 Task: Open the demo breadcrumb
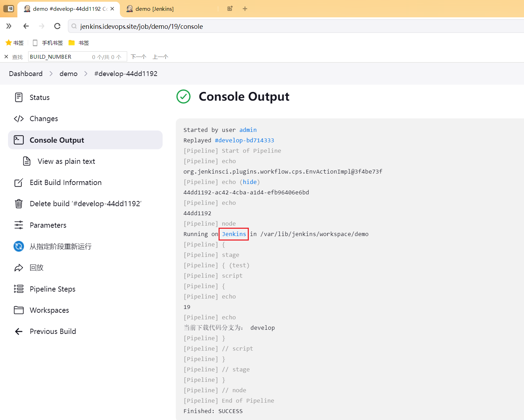68,74
